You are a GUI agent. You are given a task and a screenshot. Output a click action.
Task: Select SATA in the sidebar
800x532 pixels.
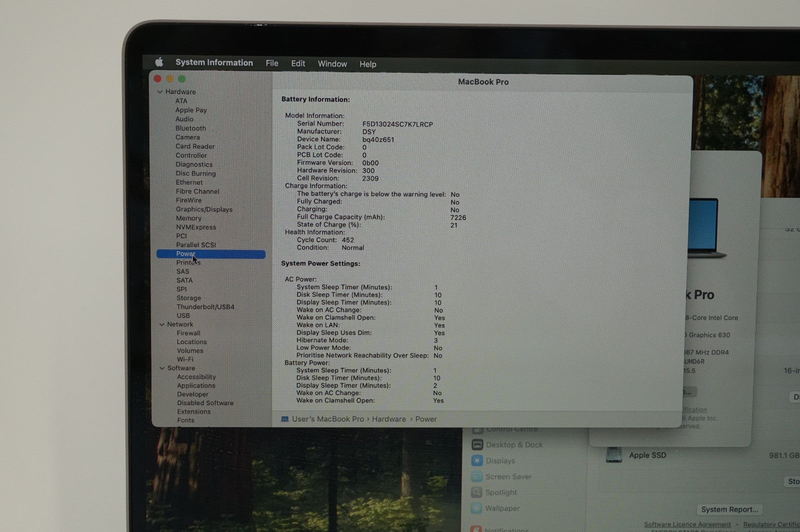(184, 281)
